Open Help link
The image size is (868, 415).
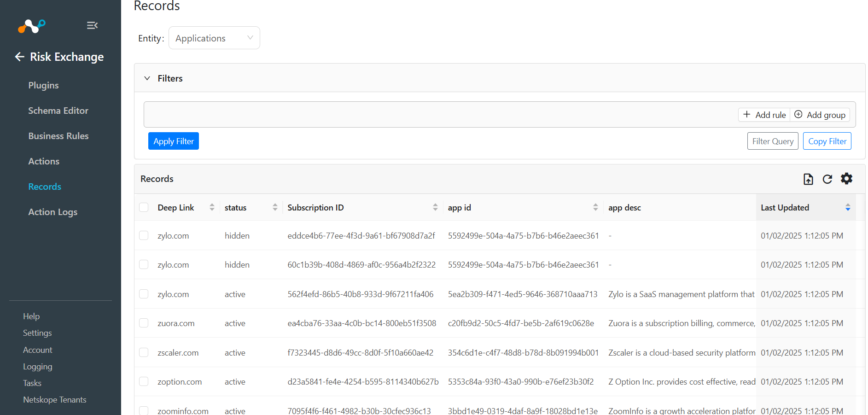[x=31, y=316]
